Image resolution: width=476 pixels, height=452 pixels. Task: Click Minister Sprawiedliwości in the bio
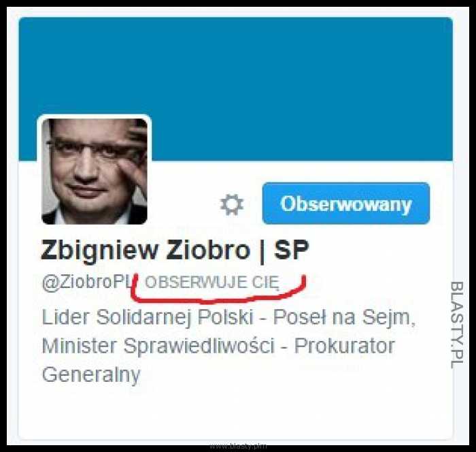pyautogui.click(x=158, y=346)
